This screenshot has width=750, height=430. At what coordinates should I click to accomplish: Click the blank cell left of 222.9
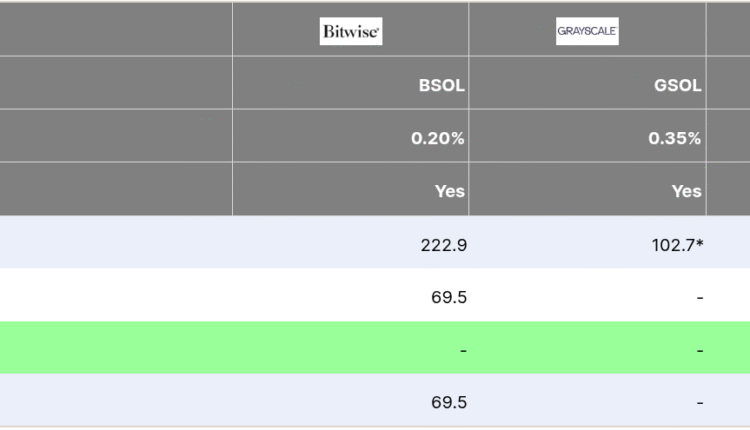coord(116,244)
